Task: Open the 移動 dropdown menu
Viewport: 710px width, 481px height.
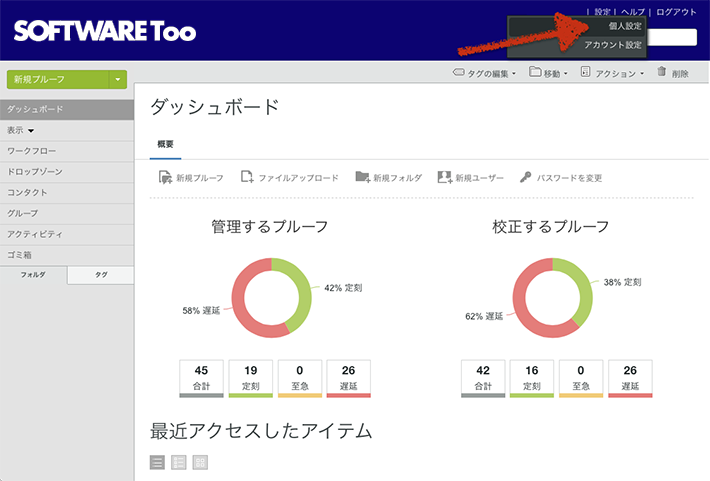Action: point(550,73)
